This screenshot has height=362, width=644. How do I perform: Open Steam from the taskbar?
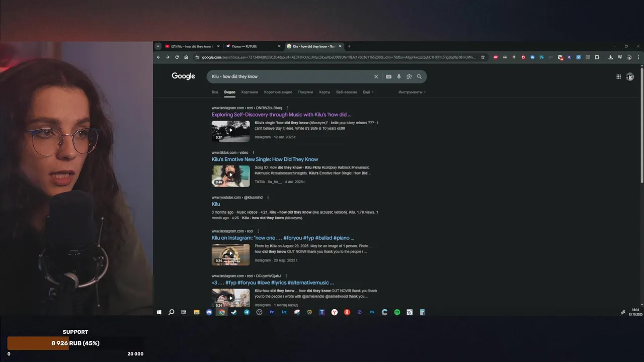(234, 312)
